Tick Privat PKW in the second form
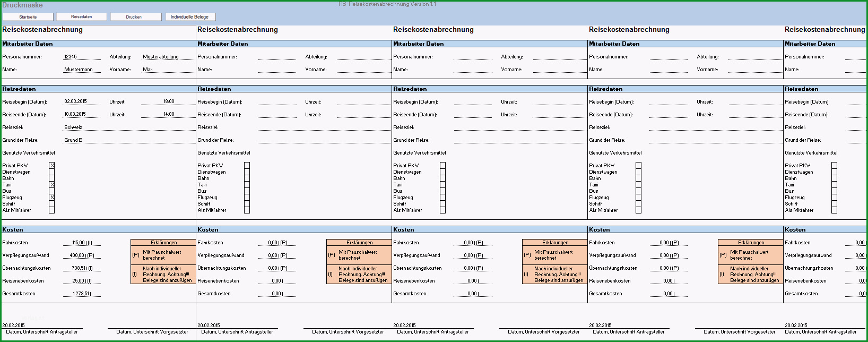The image size is (868, 342). pos(247,166)
